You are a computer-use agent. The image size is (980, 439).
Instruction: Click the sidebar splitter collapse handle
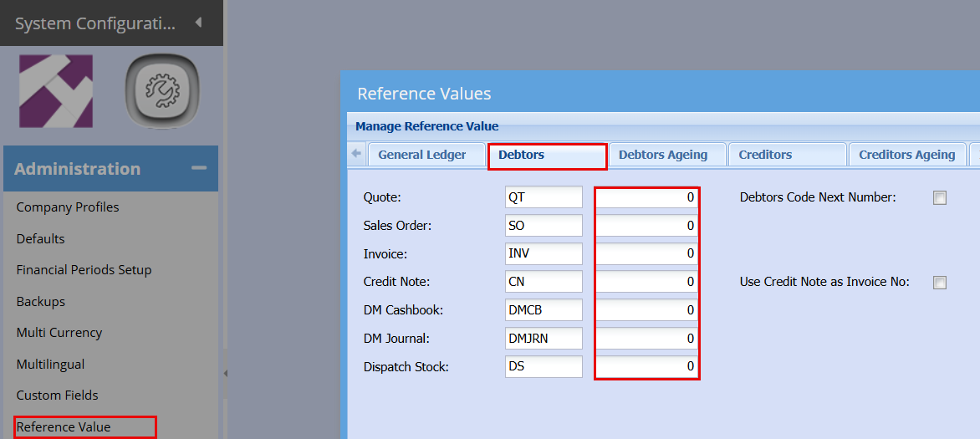225,373
